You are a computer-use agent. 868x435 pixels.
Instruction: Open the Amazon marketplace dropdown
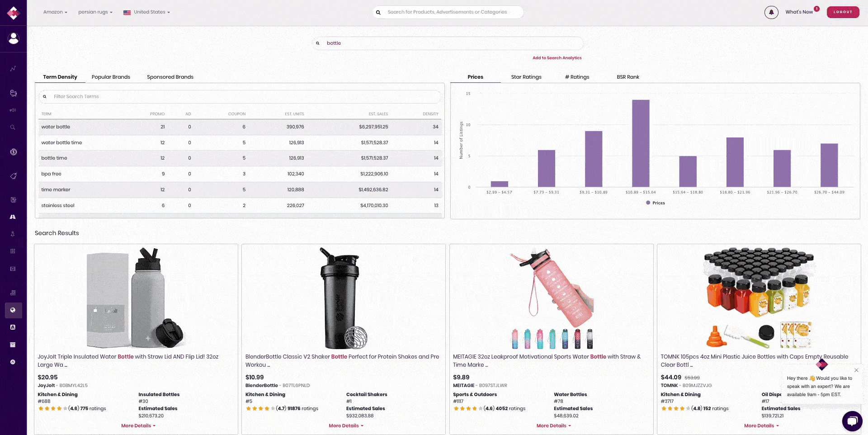pyautogui.click(x=55, y=12)
